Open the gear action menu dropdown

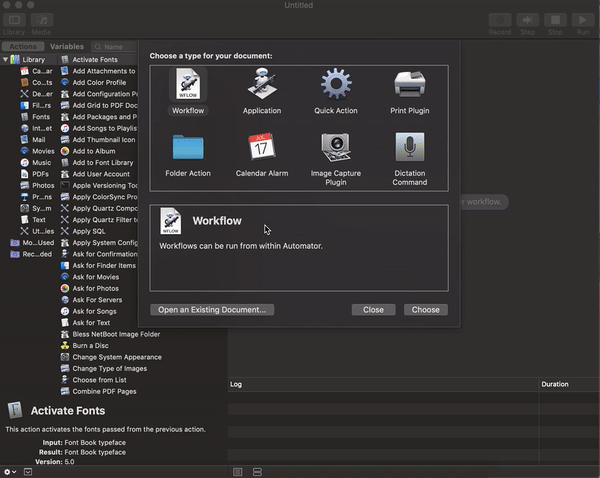tap(10, 472)
